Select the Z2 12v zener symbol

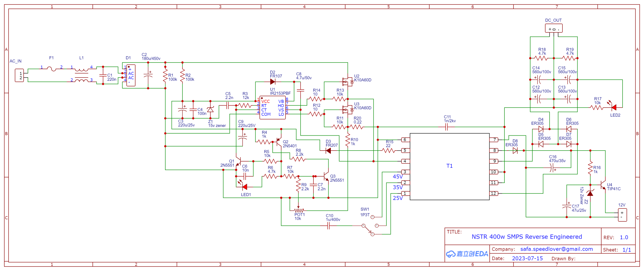pyautogui.click(x=590, y=193)
